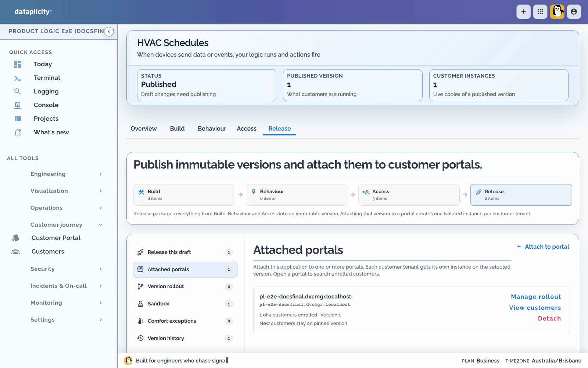Click the Customer Portal icon
588x368 pixels.
pyautogui.click(x=15, y=238)
